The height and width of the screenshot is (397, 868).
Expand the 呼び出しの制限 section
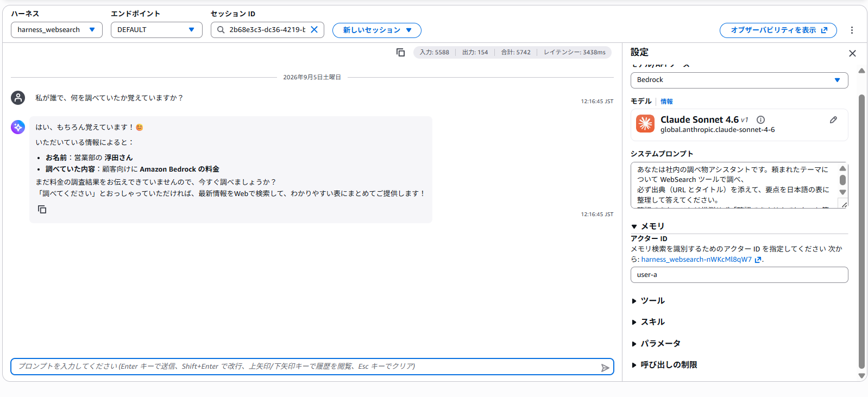point(664,364)
